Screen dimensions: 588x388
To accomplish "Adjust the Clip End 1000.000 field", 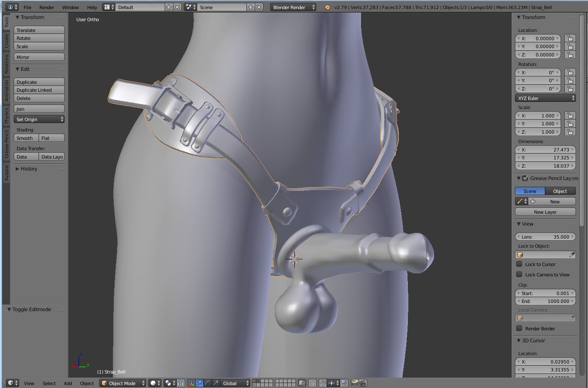I will (545, 301).
